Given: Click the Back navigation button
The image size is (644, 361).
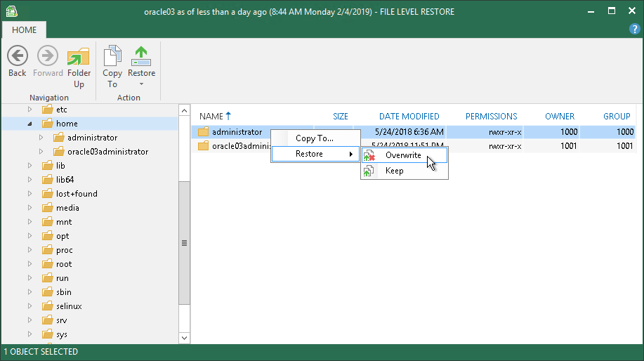Looking at the screenshot, I should click(x=18, y=62).
